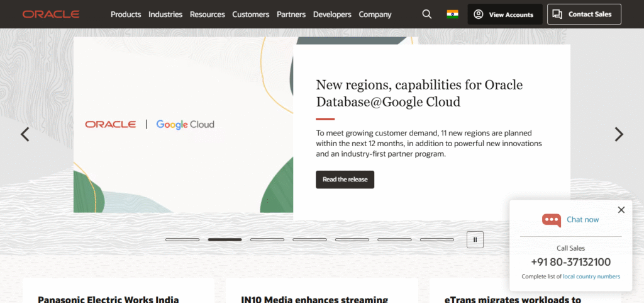Go to the previous carousel slide arrow
The height and width of the screenshot is (303, 644).
pos(25,134)
